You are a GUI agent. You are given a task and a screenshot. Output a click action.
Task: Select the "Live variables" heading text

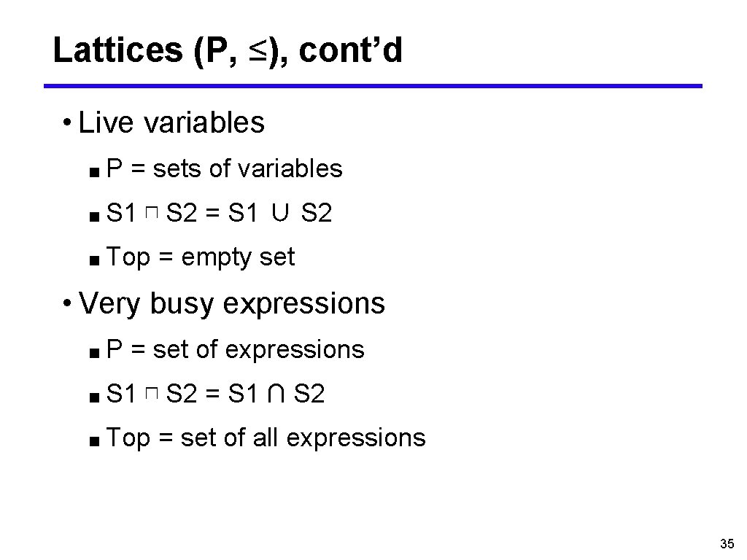pyautogui.click(x=171, y=122)
